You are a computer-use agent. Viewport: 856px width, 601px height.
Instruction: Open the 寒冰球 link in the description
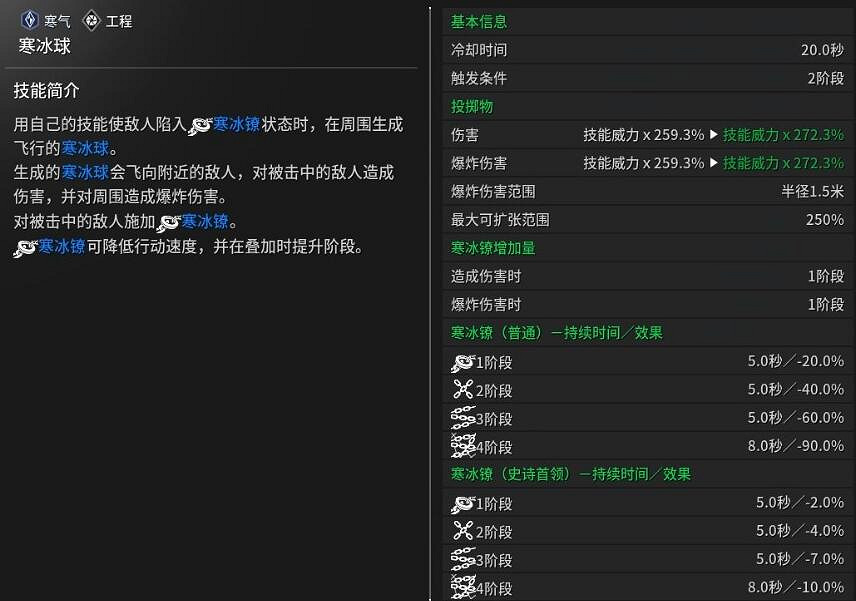[86, 146]
